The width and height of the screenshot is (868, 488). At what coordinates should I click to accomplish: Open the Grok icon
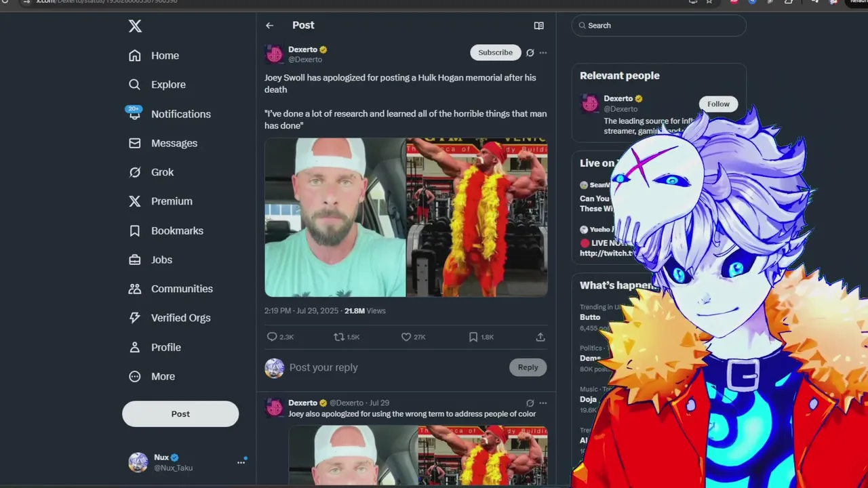[x=135, y=172]
